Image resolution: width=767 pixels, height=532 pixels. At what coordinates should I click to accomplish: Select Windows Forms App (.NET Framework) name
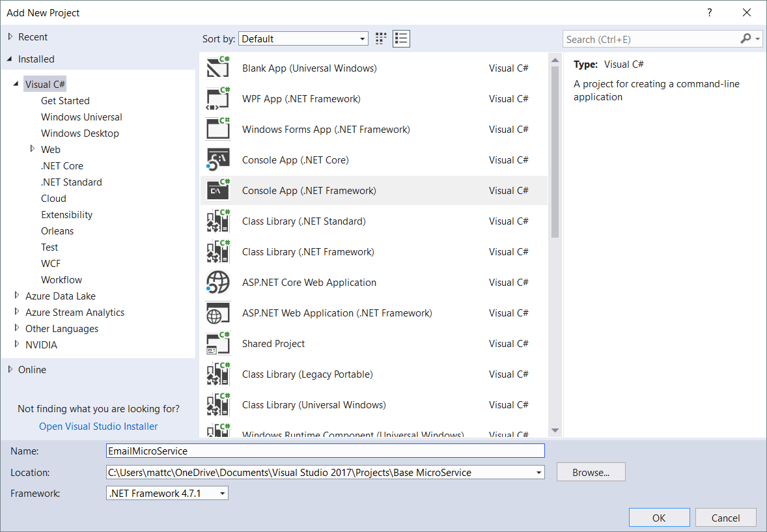(x=326, y=129)
